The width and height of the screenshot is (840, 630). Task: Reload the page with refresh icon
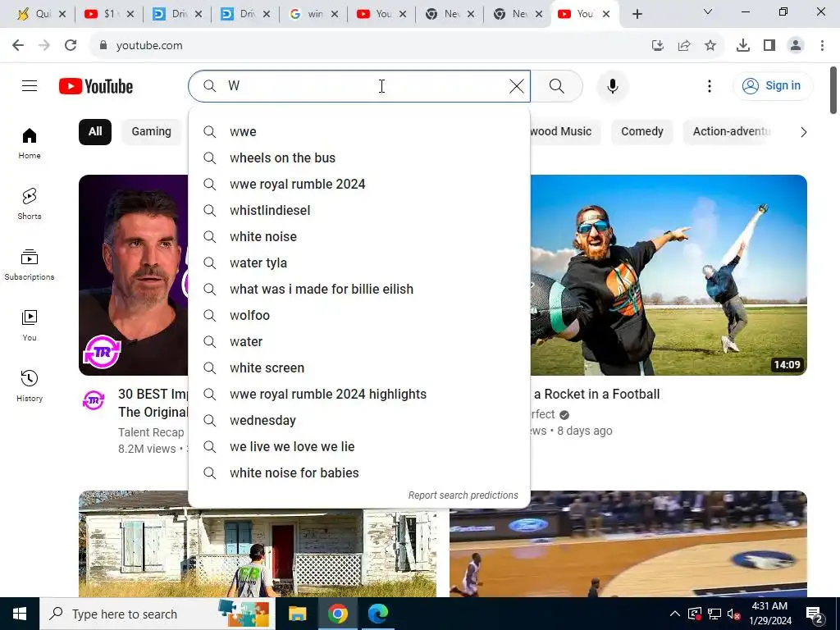pyautogui.click(x=71, y=46)
